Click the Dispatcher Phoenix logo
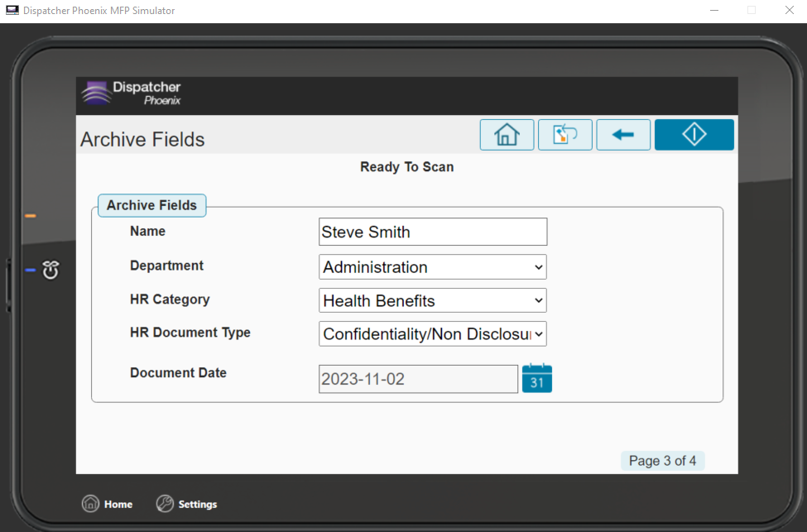This screenshot has width=807, height=532. coord(132,93)
